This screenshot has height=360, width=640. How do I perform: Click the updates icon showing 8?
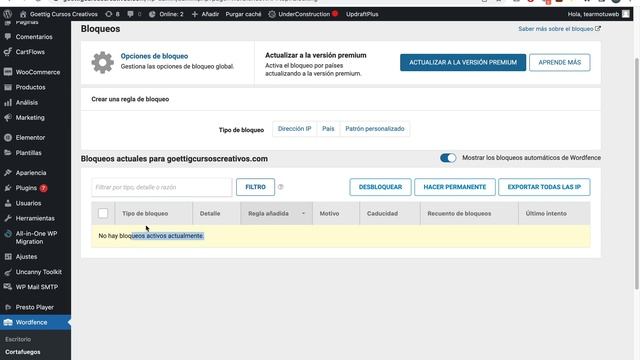[112, 14]
